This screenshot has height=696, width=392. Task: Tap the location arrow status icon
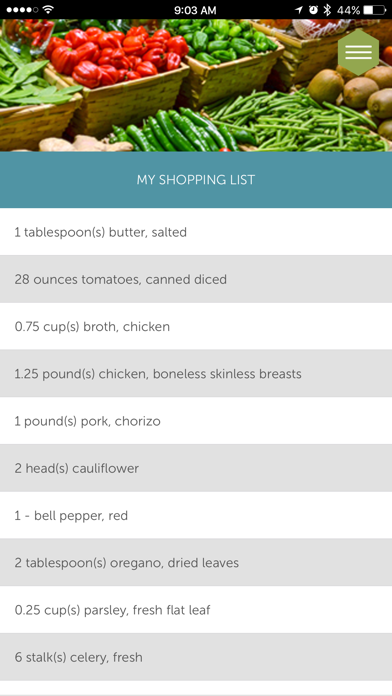click(299, 10)
